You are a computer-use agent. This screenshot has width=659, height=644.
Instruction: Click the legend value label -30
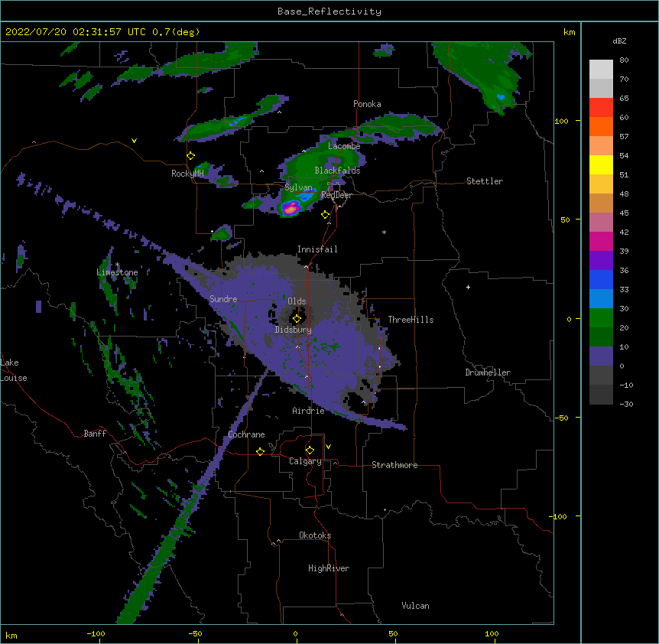point(626,405)
